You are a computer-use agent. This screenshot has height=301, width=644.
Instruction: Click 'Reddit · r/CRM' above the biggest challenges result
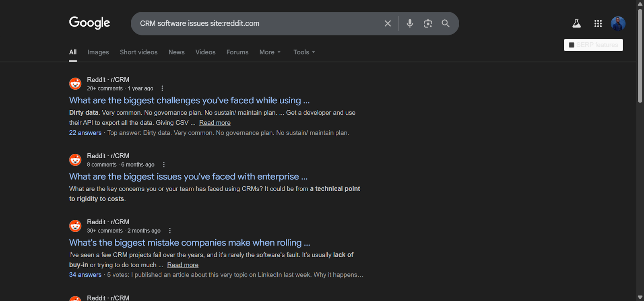tap(108, 80)
